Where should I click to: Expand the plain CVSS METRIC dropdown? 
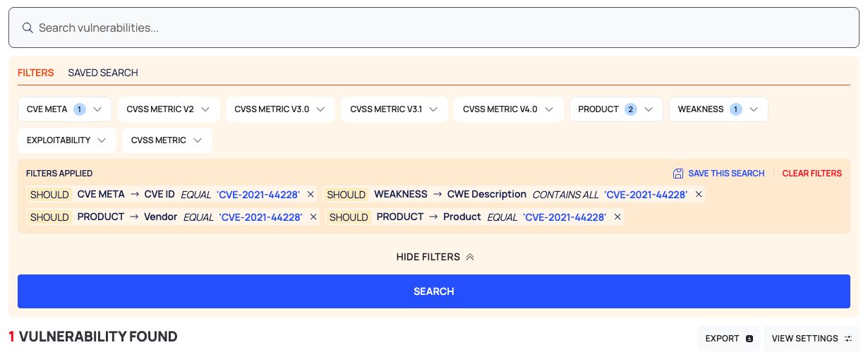click(167, 140)
